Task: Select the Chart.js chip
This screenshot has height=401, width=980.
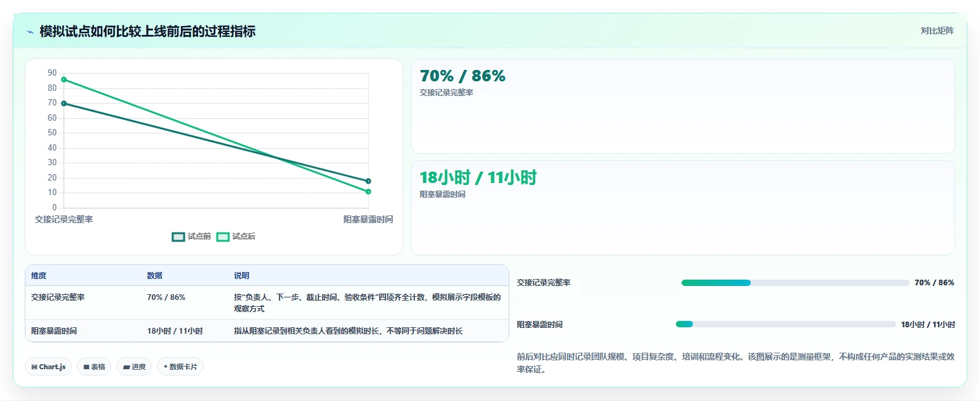Action: 48,367
